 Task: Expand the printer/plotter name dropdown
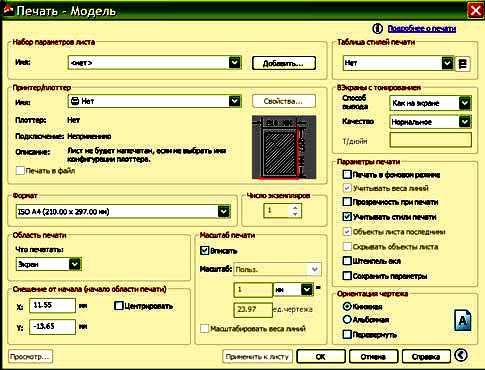[235, 101]
